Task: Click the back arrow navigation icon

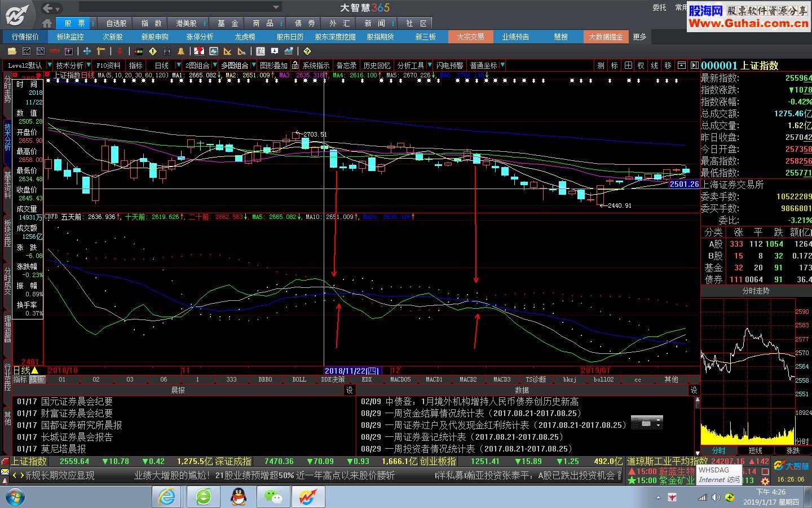Action: click(48, 8)
